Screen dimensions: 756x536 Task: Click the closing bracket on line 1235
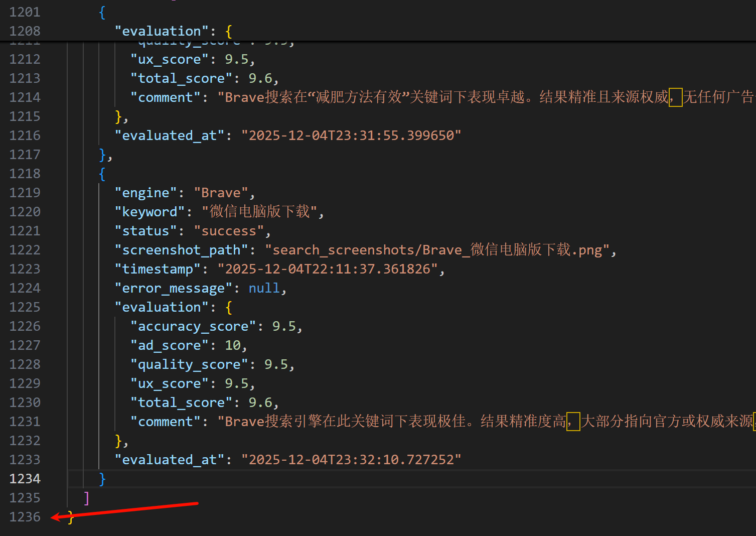(86, 497)
